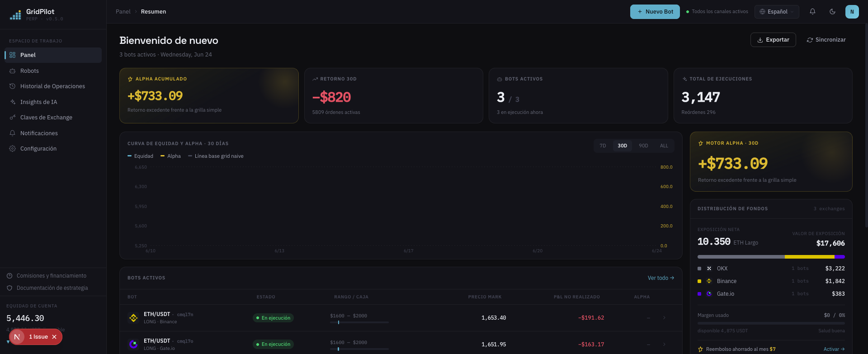868x354 pixels.
Task: Open Claves de Exchange page
Action: point(53,118)
